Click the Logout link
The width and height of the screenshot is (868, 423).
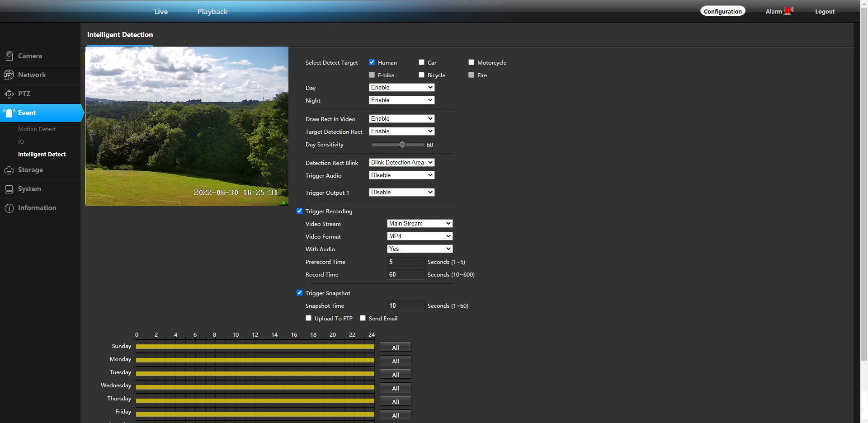[825, 12]
